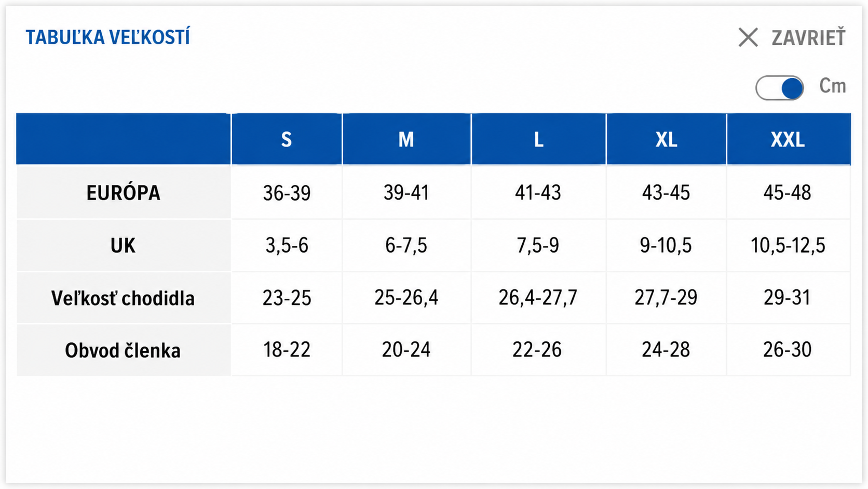Click the 20-24 ankle circumference cell
The height and width of the screenshot is (489, 868).
point(406,350)
